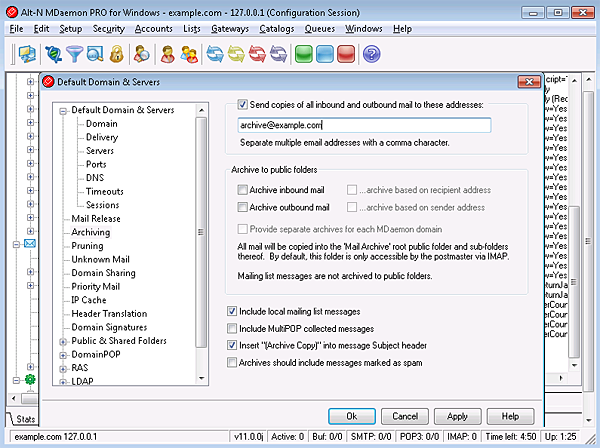
Task: Click the MDaemon logo in dialog title bar
Action: pyautogui.click(x=48, y=82)
